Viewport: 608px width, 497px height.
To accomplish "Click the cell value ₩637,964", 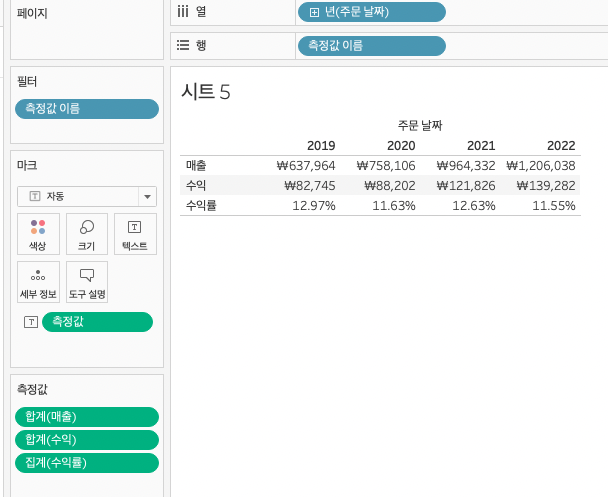I will click(x=306, y=166).
